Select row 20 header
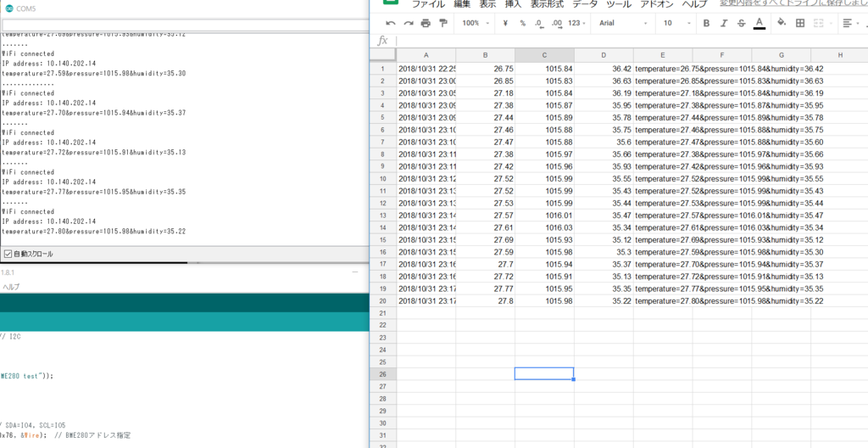 [382, 300]
